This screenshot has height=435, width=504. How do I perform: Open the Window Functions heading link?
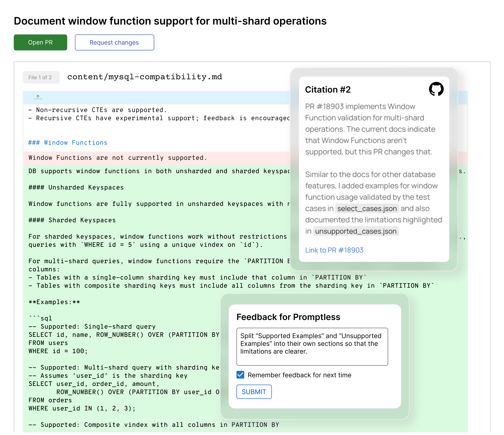[67, 142]
